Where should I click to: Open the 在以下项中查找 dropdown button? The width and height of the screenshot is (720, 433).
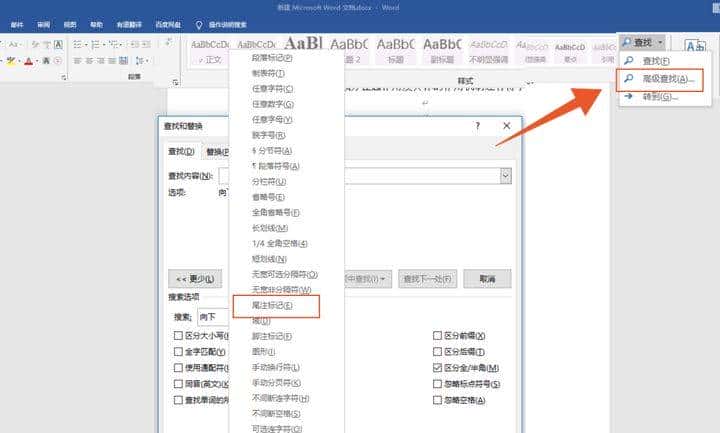(x=368, y=279)
